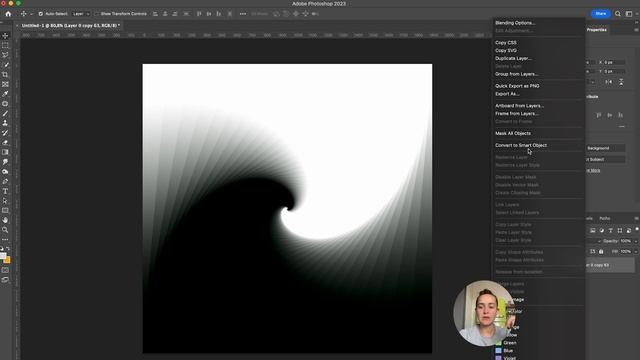Select the Gradient tool
This screenshot has height=360, width=640.
click(x=5, y=152)
